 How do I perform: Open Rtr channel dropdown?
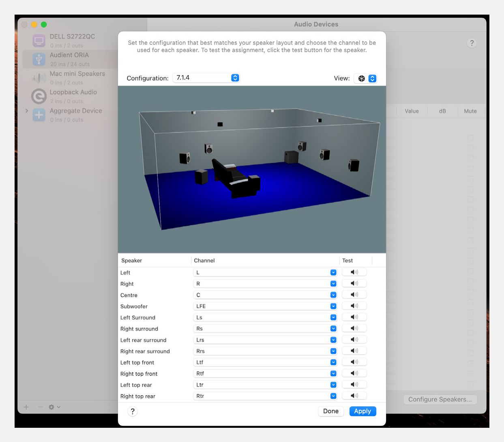pyautogui.click(x=265, y=396)
